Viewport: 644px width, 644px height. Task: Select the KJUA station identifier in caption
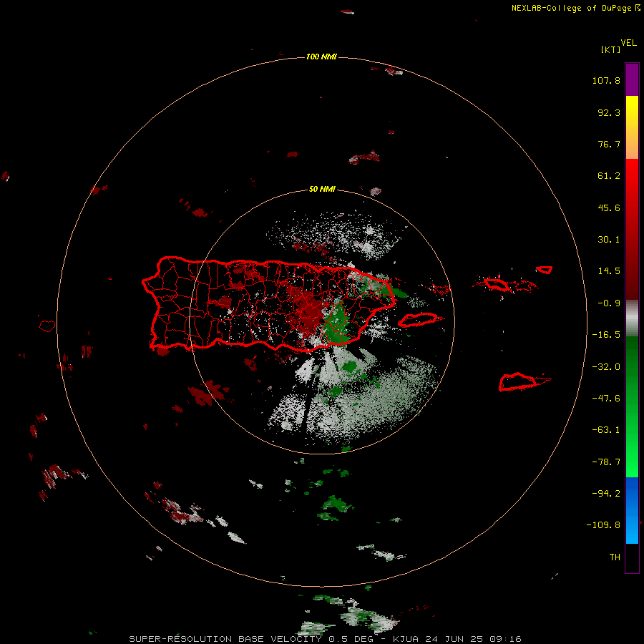tap(406, 639)
